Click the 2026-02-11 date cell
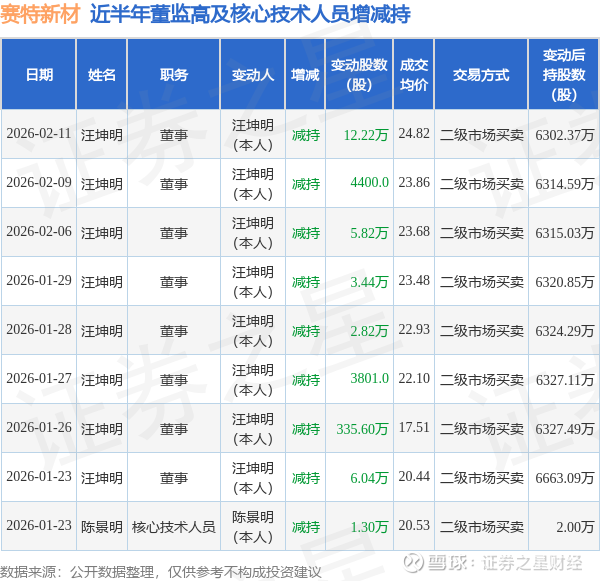This screenshot has height=581, width=600. [39, 134]
